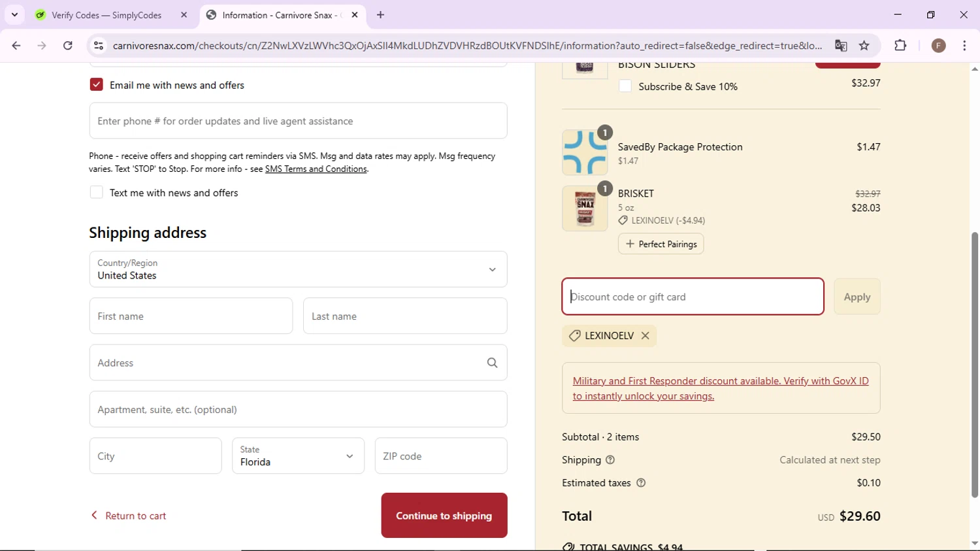This screenshot has height=551, width=980.
Task: Click the total price $29.60
Action: click(860, 516)
